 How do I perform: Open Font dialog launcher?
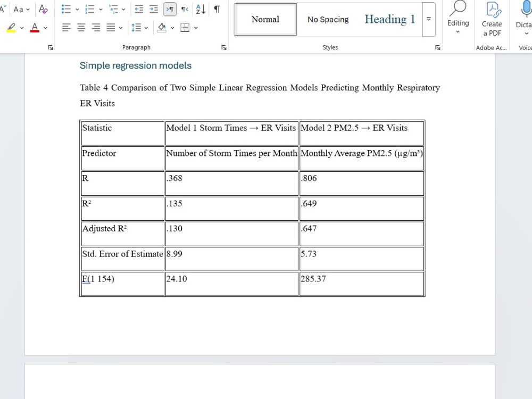(50, 48)
